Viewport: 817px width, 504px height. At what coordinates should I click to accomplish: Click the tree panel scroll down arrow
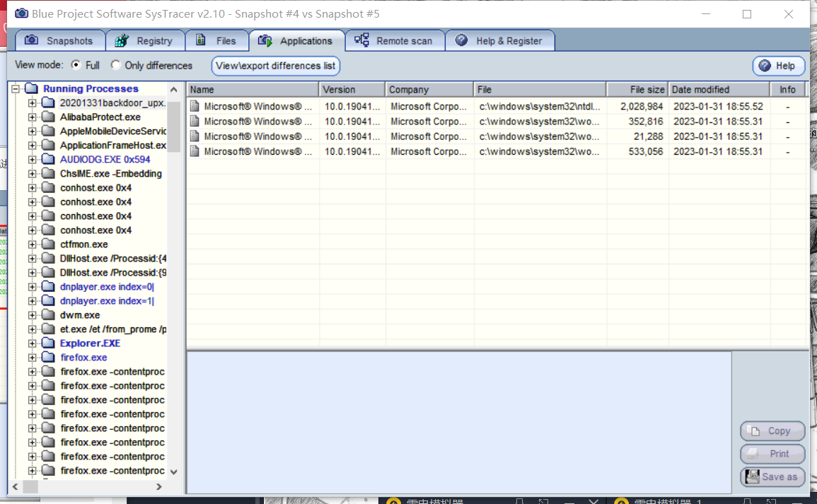pyautogui.click(x=174, y=471)
